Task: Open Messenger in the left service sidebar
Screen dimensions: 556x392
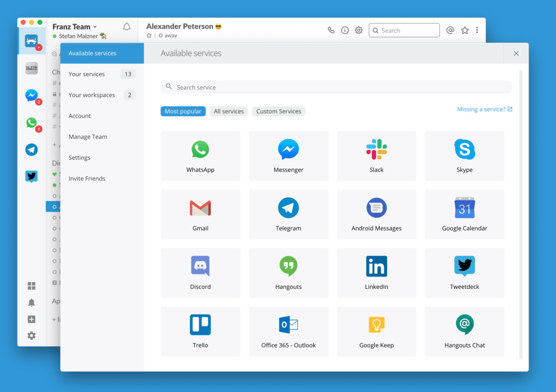Action: click(31, 95)
